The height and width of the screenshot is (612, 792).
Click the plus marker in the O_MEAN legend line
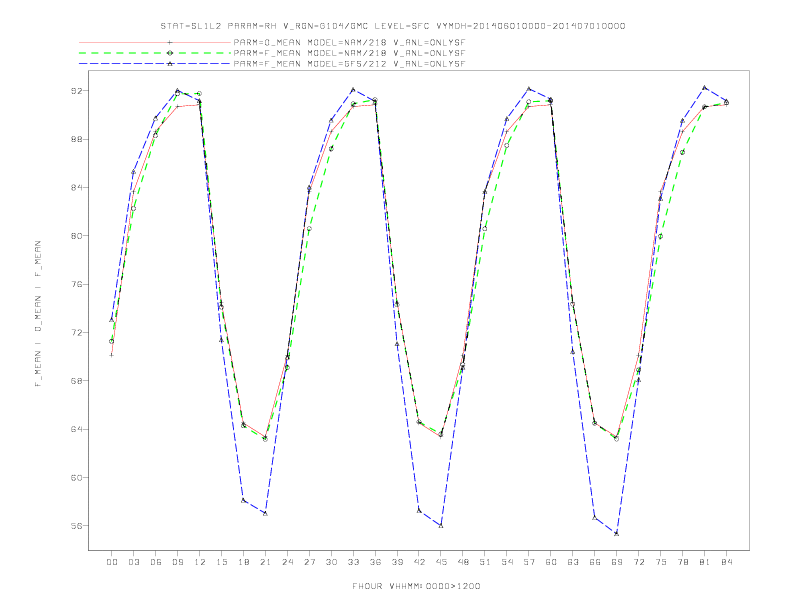click(170, 42)
